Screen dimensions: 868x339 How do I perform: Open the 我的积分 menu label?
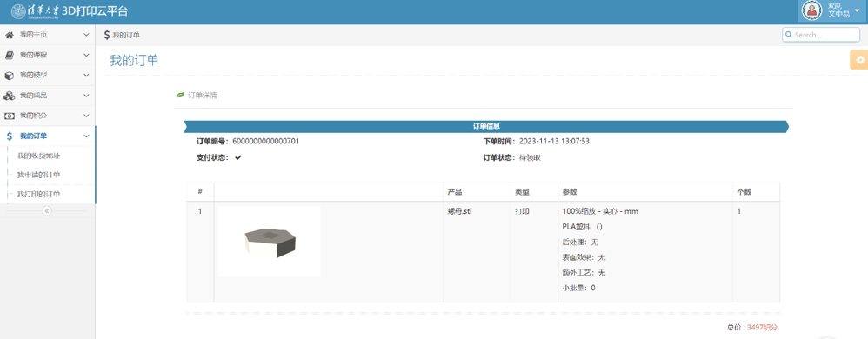(x=33, y=116)
